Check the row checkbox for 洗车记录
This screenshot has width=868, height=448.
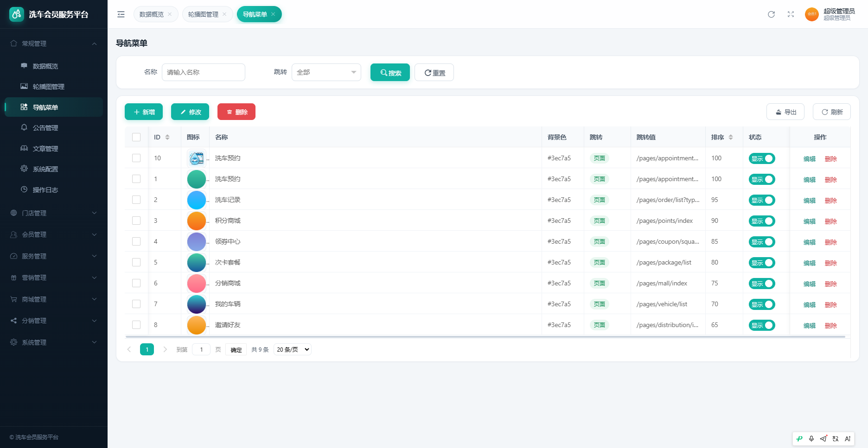[136, 200]
